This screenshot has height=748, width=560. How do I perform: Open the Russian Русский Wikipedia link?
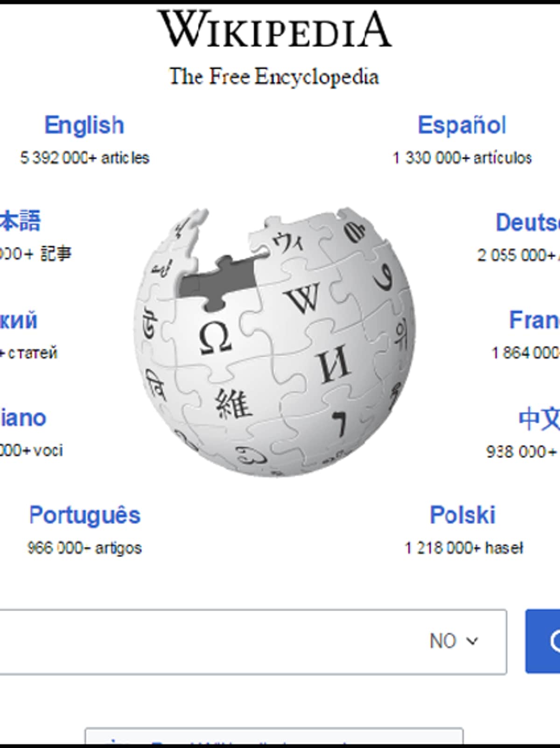tap(19, 321)
